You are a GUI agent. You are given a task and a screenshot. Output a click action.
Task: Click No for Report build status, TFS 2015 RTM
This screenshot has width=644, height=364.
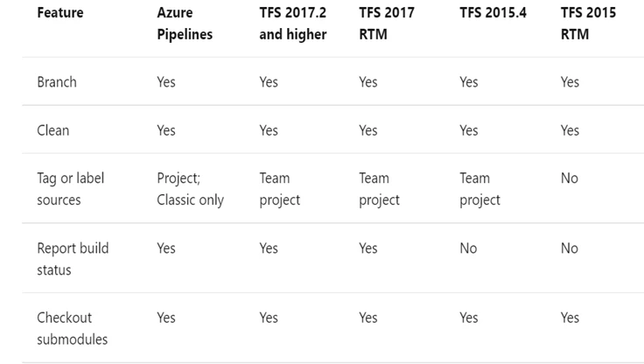coord(570,248)
